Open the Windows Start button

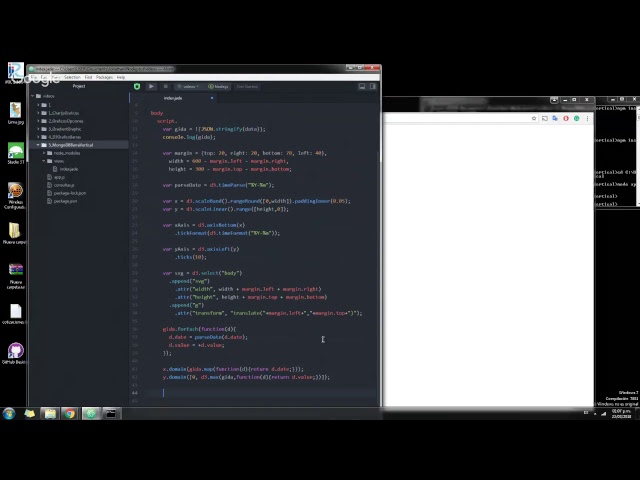[9, 413]
